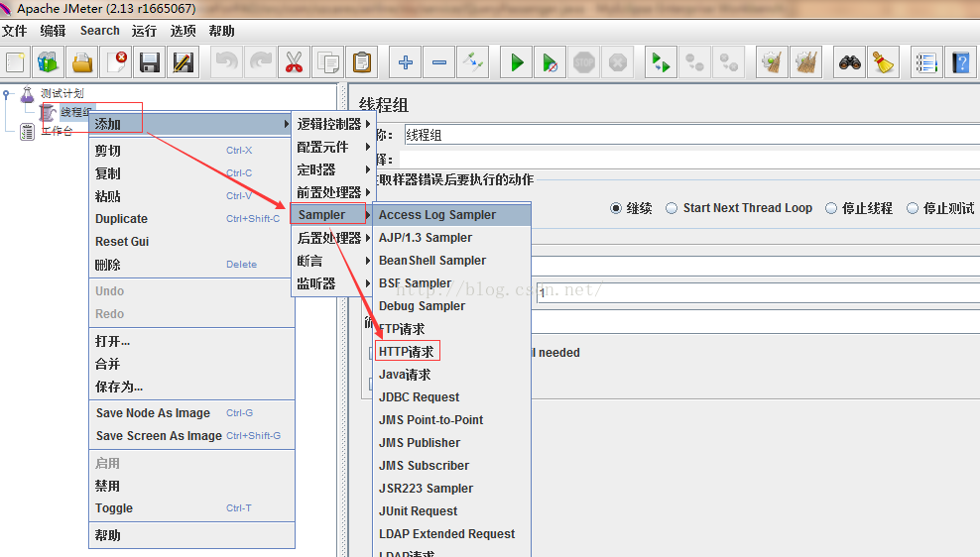Open the 运行 menu

pyautogui.click(x=145, y=31)
